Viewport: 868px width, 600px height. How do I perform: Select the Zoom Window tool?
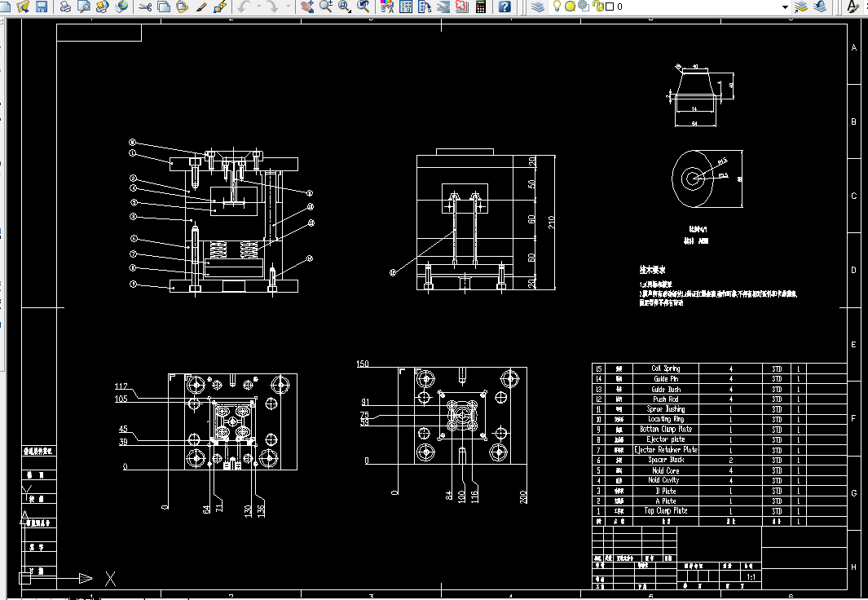coord(345,6)
